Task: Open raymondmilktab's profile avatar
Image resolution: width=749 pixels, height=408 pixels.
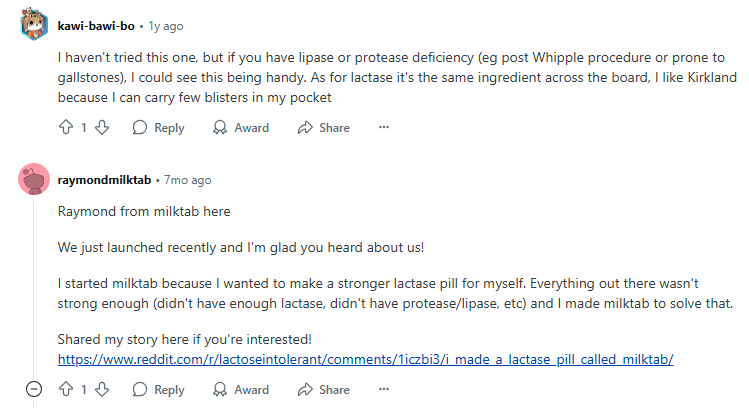Action: coord(34,180)
